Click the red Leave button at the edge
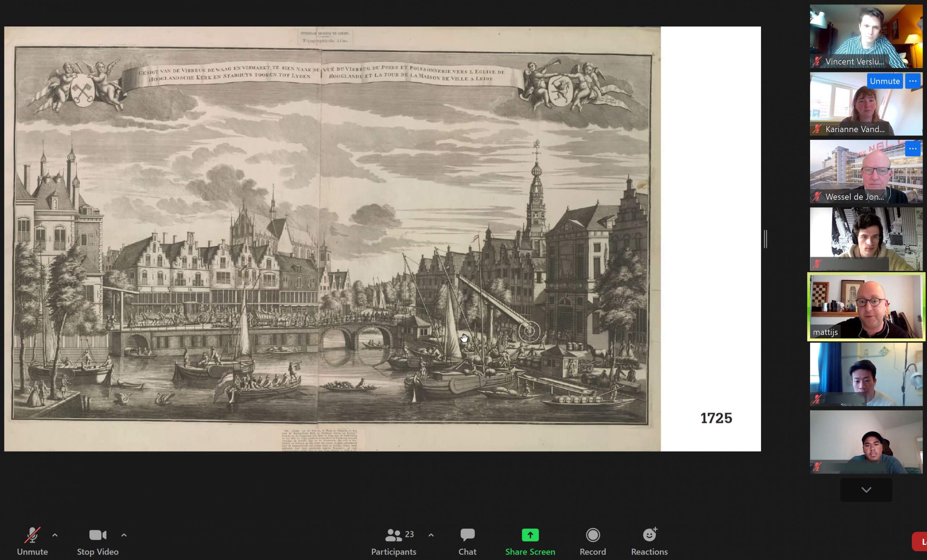This screenshot has height=560, width=927. tap(920, 541)
